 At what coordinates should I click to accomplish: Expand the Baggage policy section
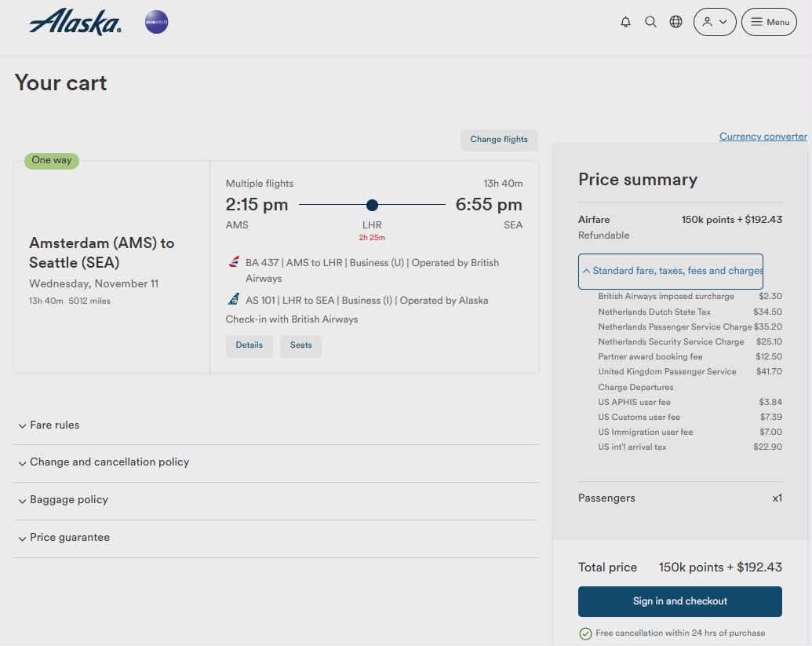pos(69,500)
